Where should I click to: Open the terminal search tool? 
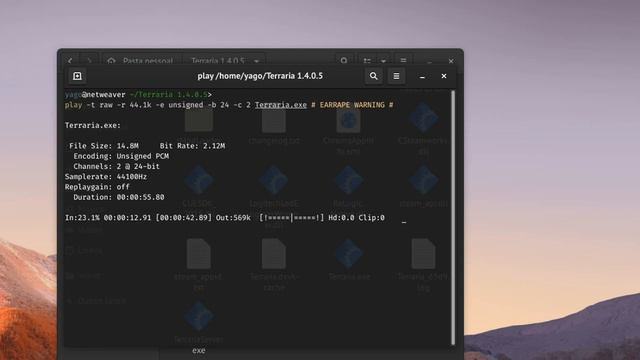point(373,76)
